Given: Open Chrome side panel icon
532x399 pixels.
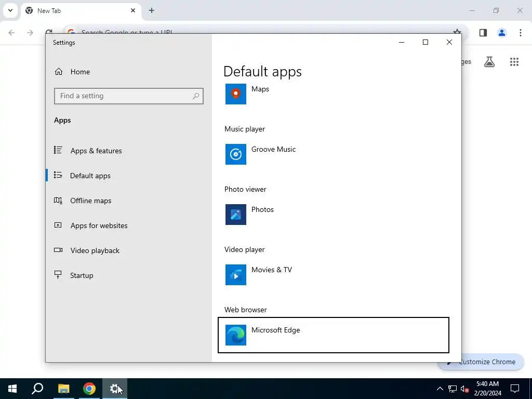Looking at the screenshot, I should (x=483, y=33).
